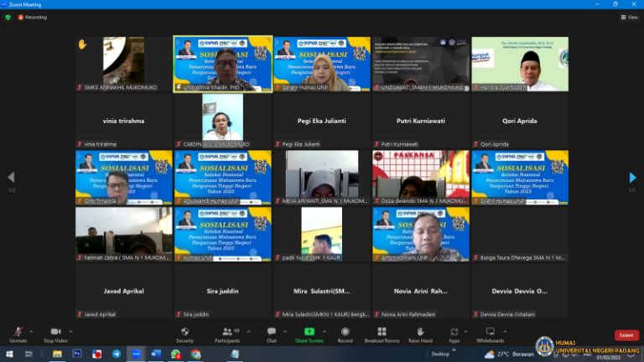Open Microsoft Word from the taskbar
644x362 pixels.
click(156, 354)
